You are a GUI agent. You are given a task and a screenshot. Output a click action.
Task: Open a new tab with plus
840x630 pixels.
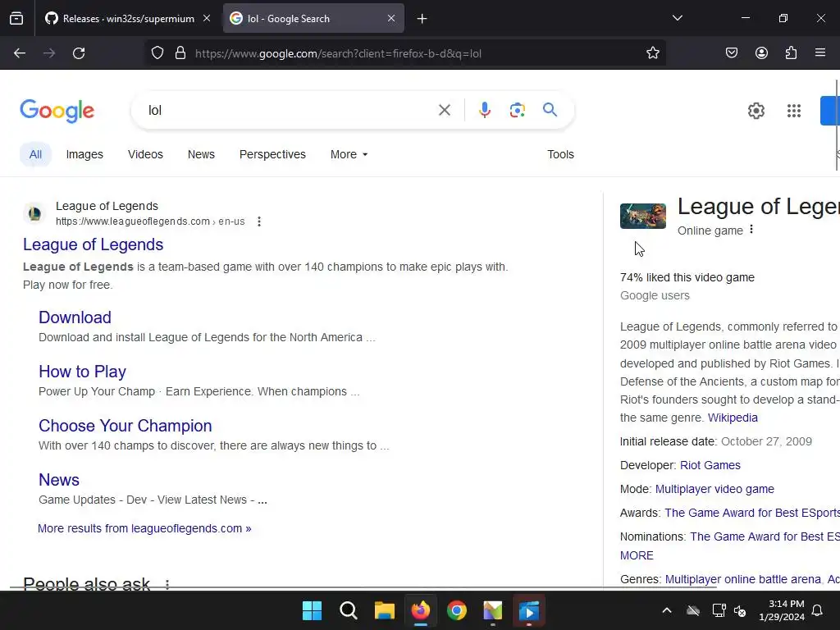point(422,19)
